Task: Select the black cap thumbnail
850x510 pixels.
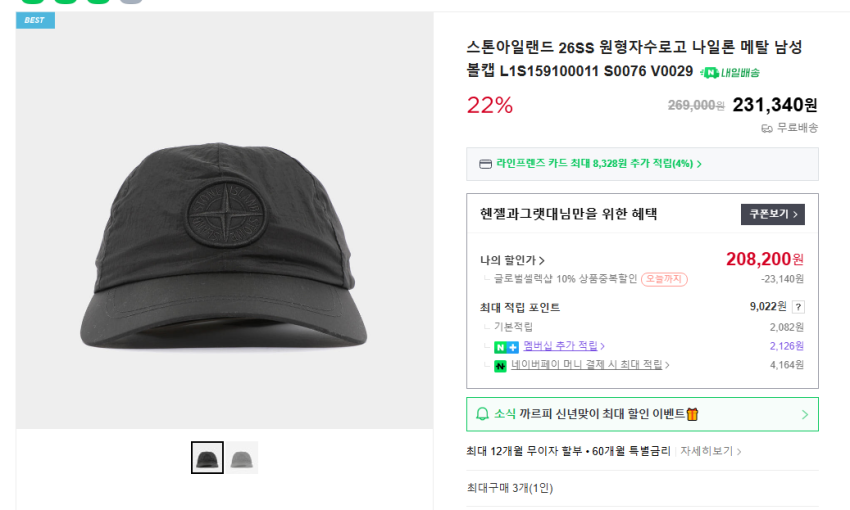Action: click(x=207, y=458)
